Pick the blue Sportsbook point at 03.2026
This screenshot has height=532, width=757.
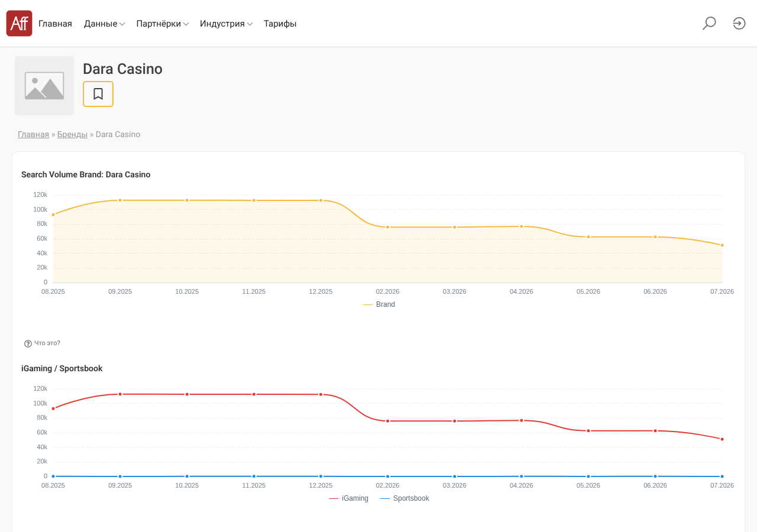pos(455,476)
